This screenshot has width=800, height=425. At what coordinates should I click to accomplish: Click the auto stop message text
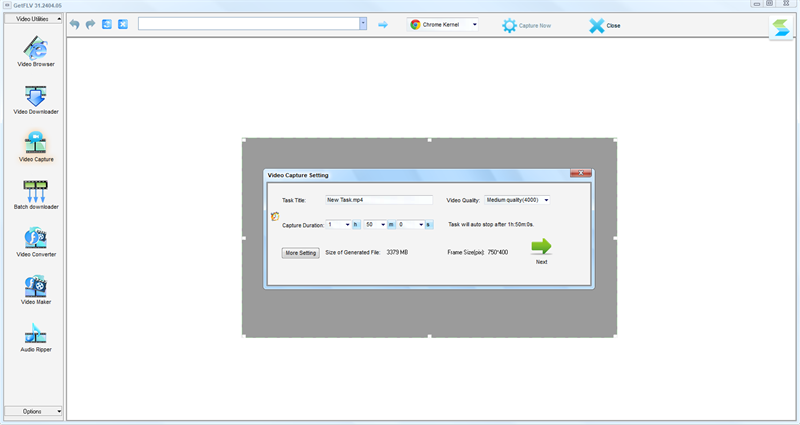click(491, 224)
